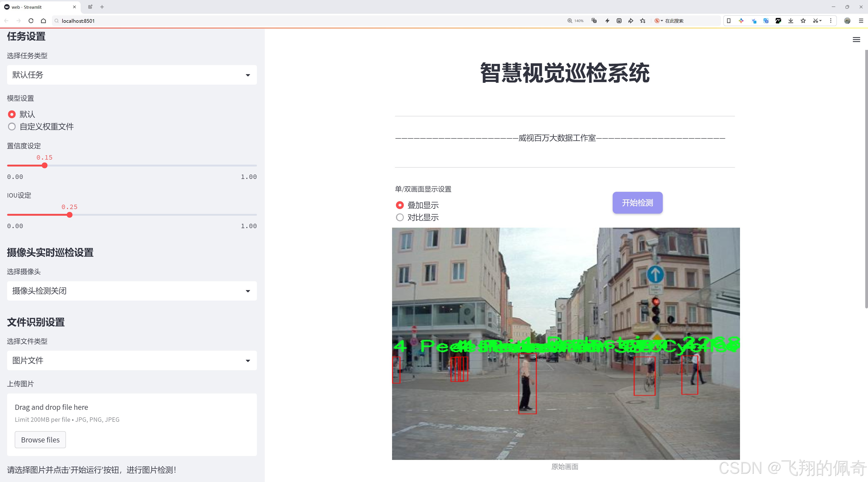Screen dimensions: 868x482
Task: Click the tab list icon beside new tab
Action: (x=90, y=7)
